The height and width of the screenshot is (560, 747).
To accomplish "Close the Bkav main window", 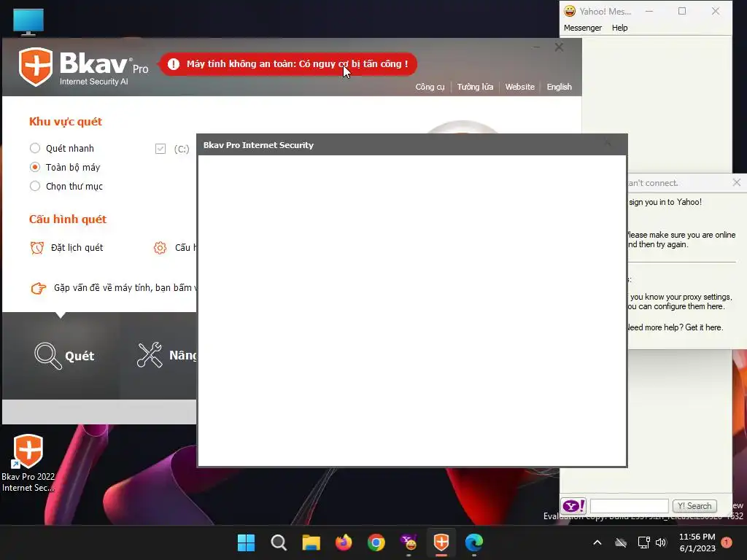I will [x=559, y=47].
